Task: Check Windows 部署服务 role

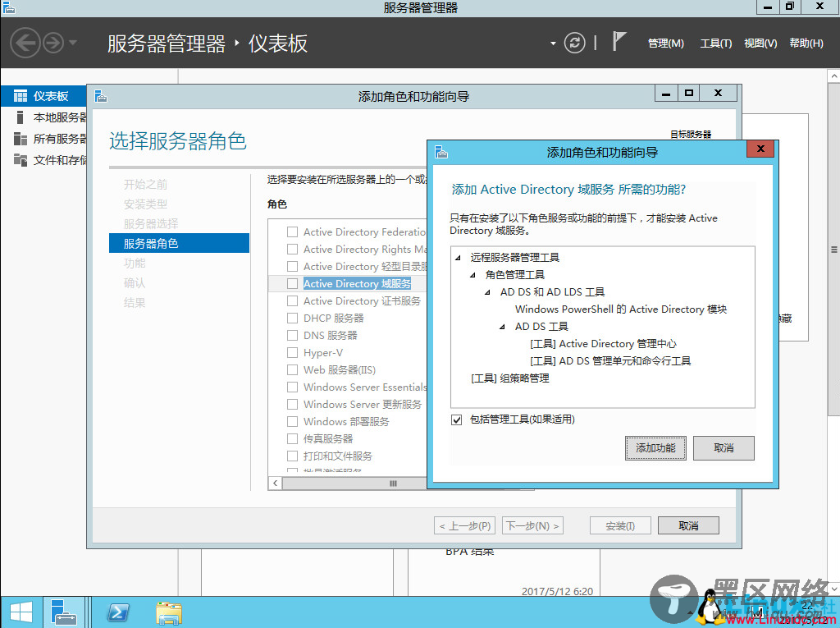Action: click(x=292, y=421)
